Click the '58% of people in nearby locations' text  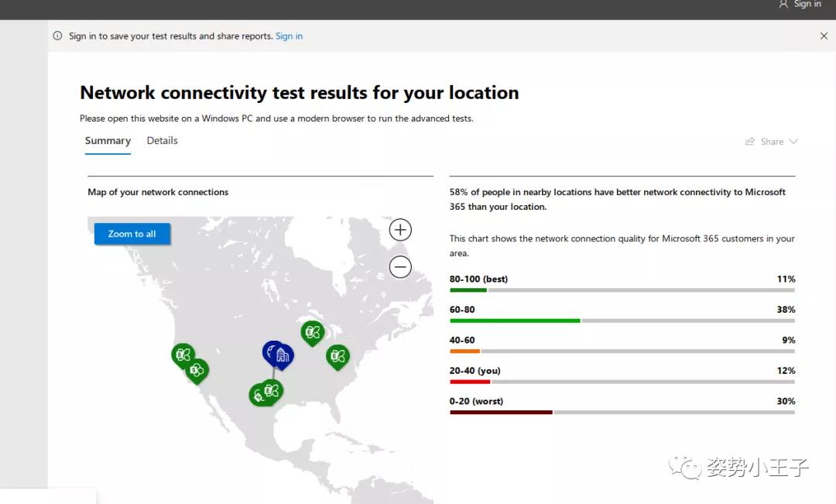coord(618,200)
